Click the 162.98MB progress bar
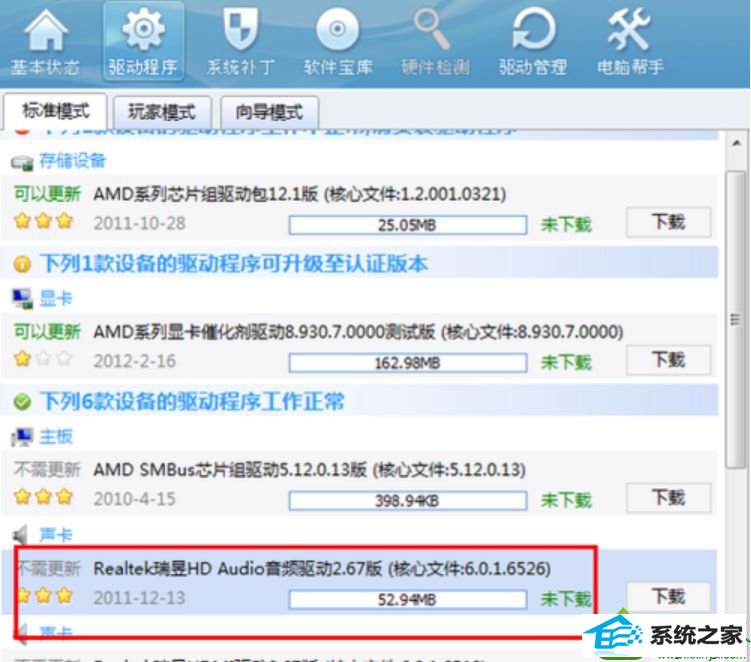The image size is (751, 662). pos(408,363)
